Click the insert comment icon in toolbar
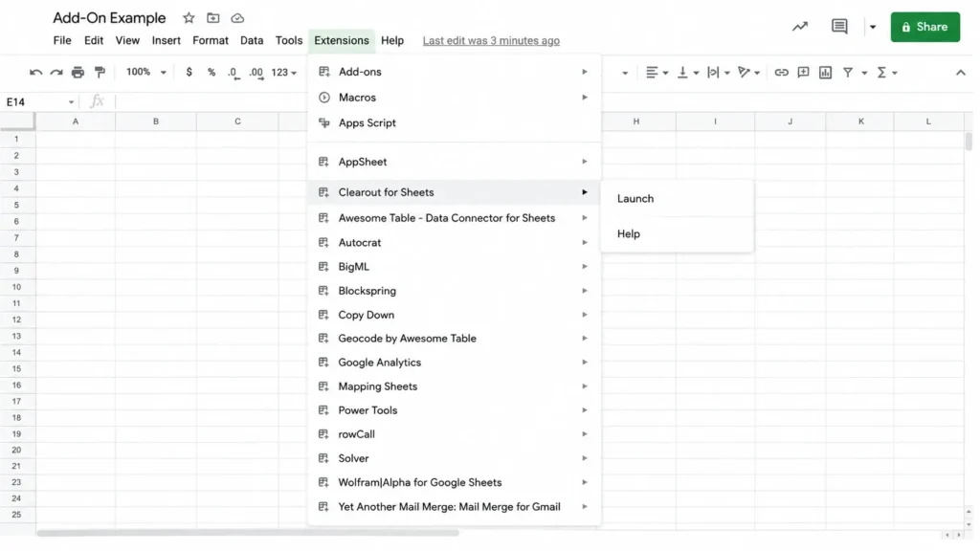 tap(803, 73)
